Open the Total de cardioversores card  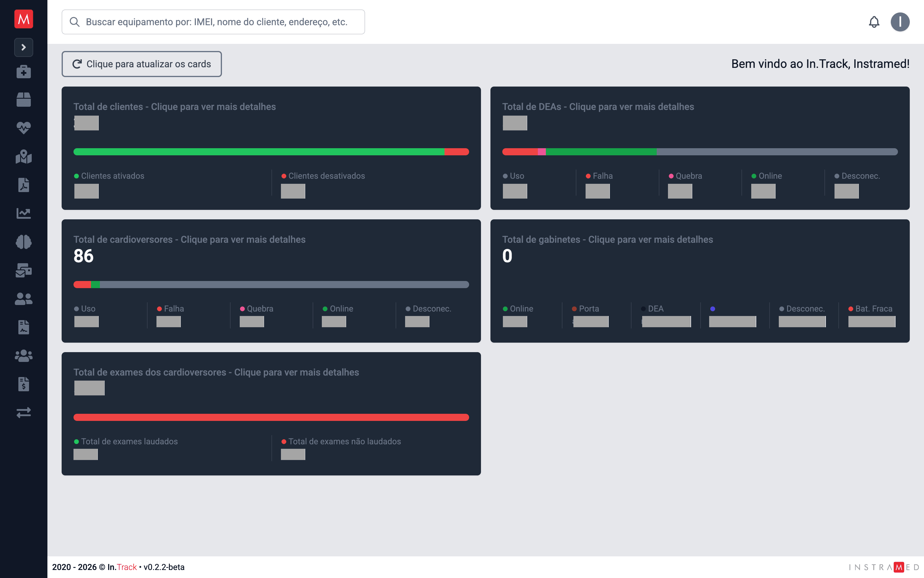(271, 281)
